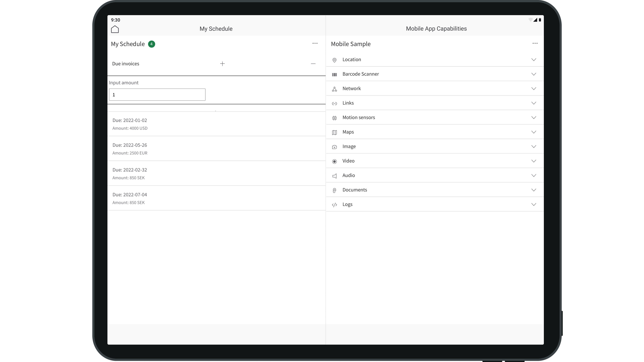The image size is (644, 362).
Task: Click minus icon in Due invoices
Action: click(x=313, y=64)
